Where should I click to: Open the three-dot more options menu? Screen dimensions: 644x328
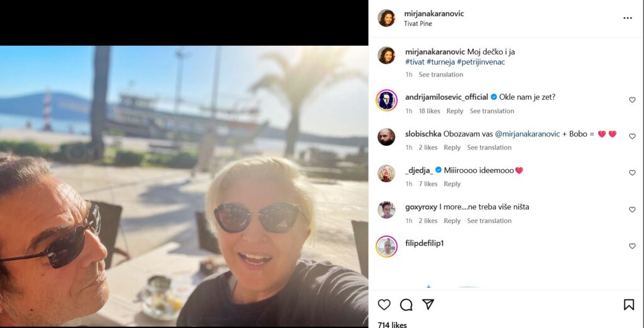(627, 18)
